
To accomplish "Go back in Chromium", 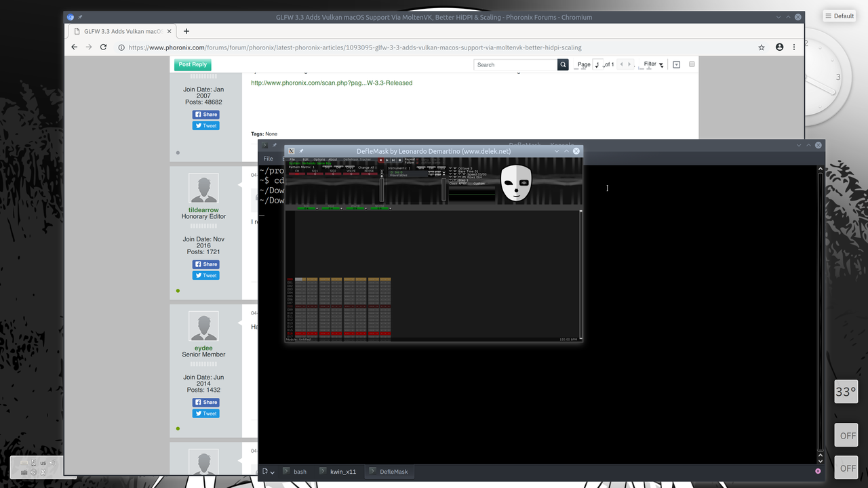I will pyautogui.click(x=75, y=47).
